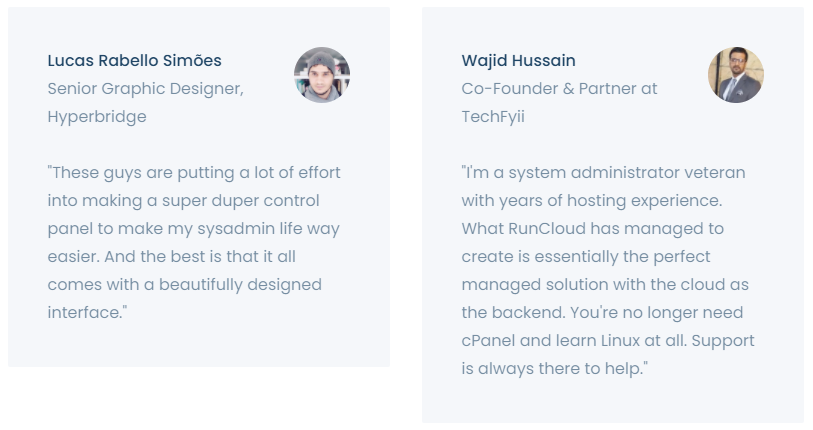Click the 'beautifully designed' text line

click(185, 285)
